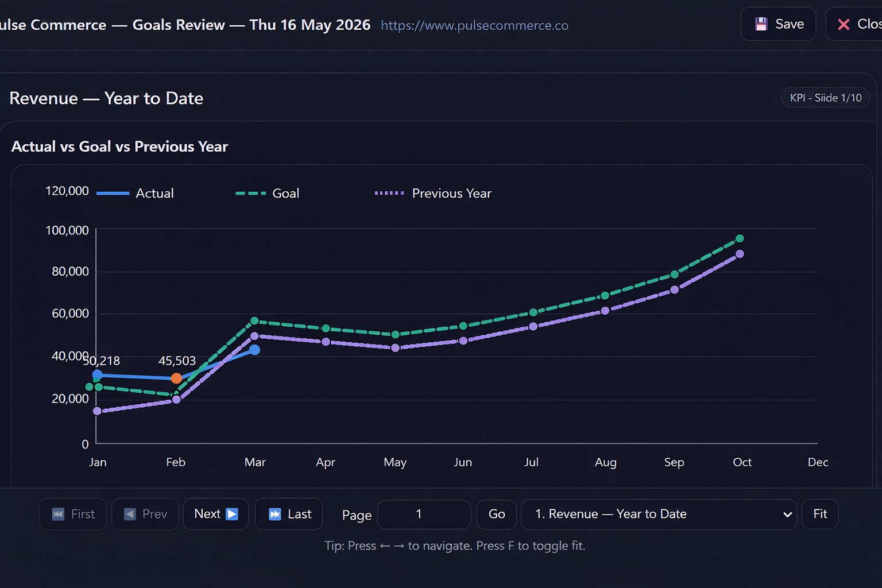Go to next slide with Next button
882x588 pixels.
pyautogui.click(x=216, y=514)
